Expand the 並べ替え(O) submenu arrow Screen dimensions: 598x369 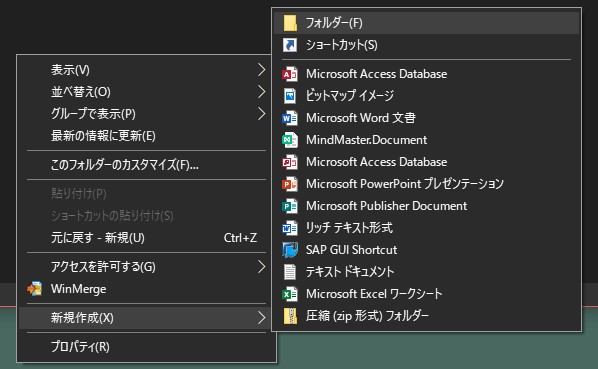tap(261, 91)
